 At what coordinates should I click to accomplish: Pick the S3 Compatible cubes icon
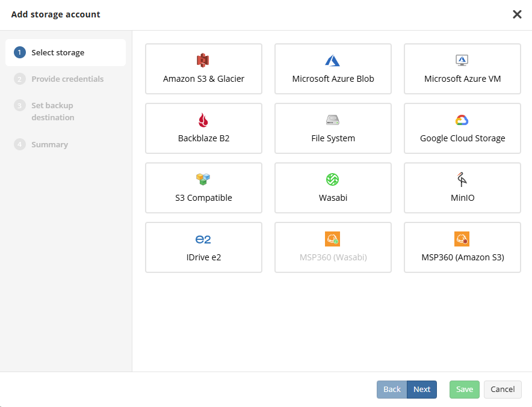coord(203,179)
